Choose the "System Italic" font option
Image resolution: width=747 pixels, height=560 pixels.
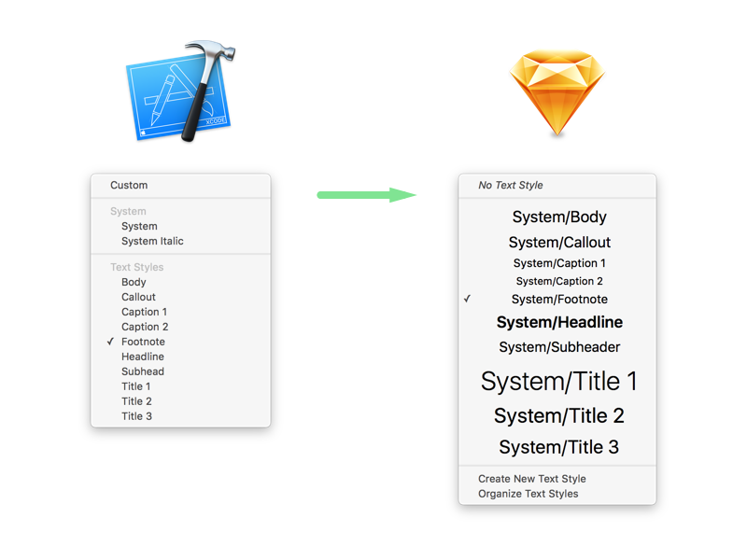[x=153, y=241]
